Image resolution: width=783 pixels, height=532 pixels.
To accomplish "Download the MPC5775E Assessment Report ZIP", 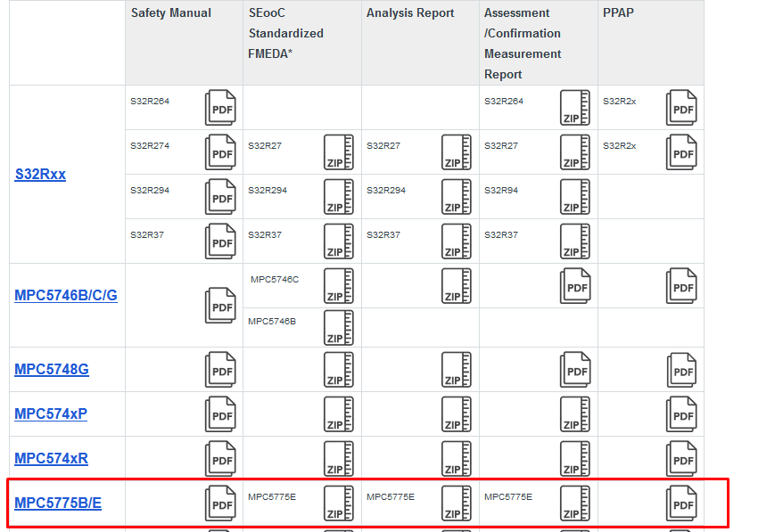I will pos(575,503).
